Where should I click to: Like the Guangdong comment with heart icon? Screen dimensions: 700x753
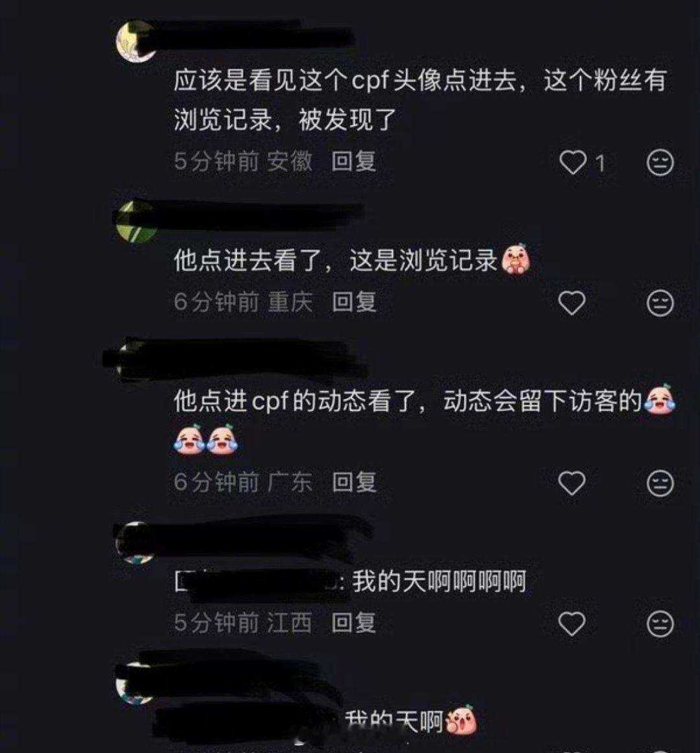(572, 483)
